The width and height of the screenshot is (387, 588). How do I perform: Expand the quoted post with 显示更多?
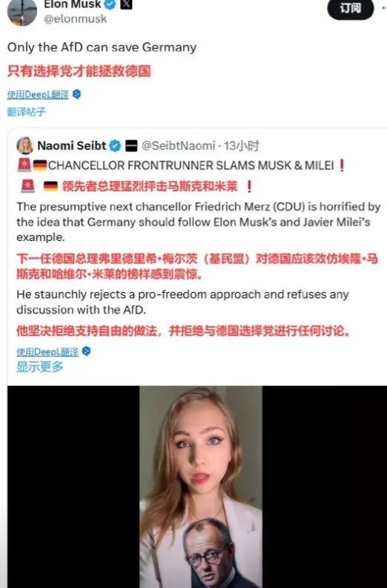(40, 367)
